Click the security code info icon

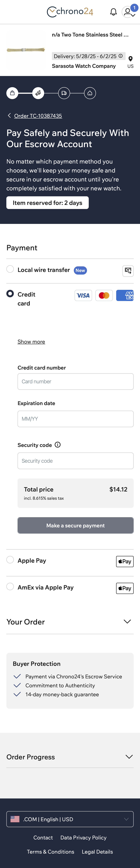[58, 445]
